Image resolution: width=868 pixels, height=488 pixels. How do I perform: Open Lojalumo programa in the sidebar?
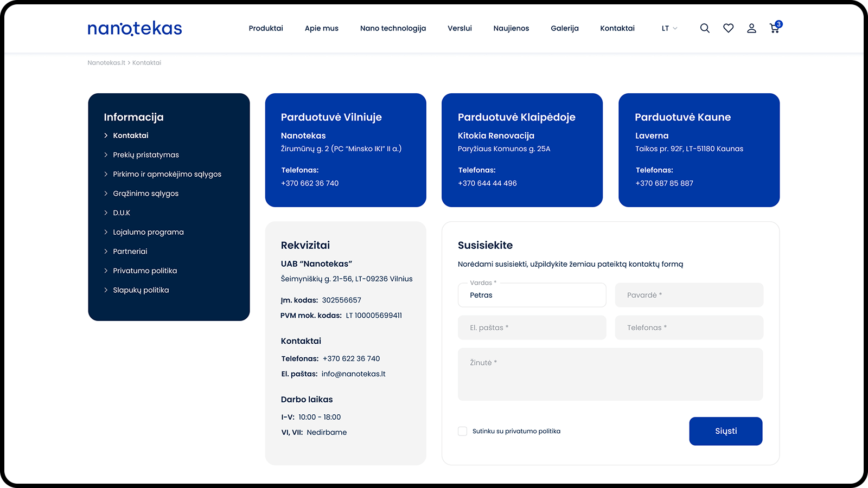click(x=148, y=232)
